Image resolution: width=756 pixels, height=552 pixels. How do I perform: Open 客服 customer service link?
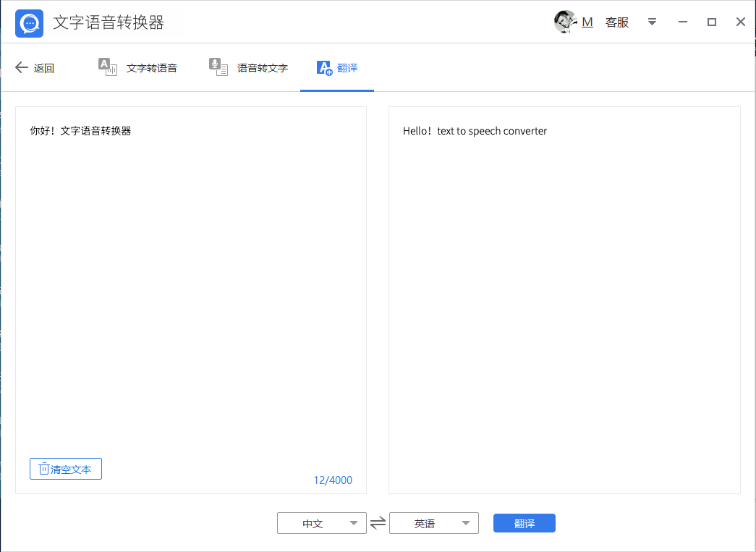coord(617,22)
